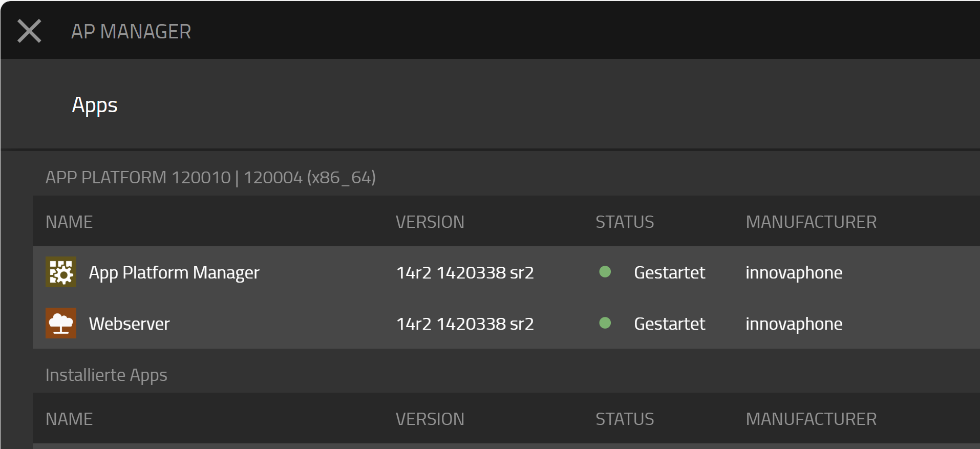Click Webserver's Gestartet status text

669,324
